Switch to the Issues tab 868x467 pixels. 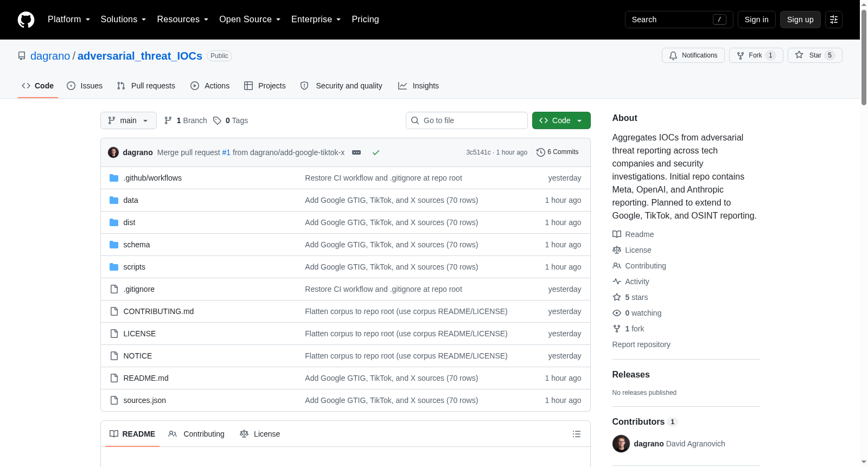tap(85, 86)
